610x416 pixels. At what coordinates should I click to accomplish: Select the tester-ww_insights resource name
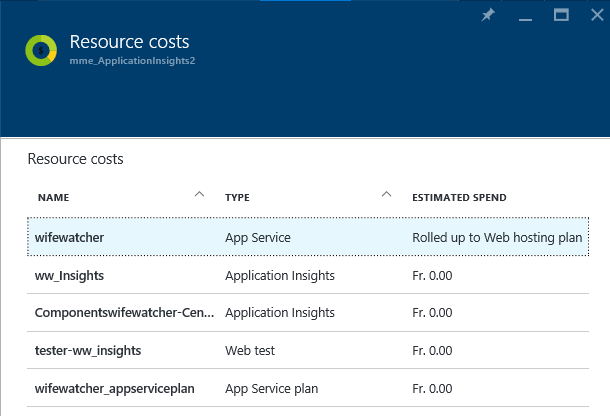pyautogui.click(x=87, y=350)
